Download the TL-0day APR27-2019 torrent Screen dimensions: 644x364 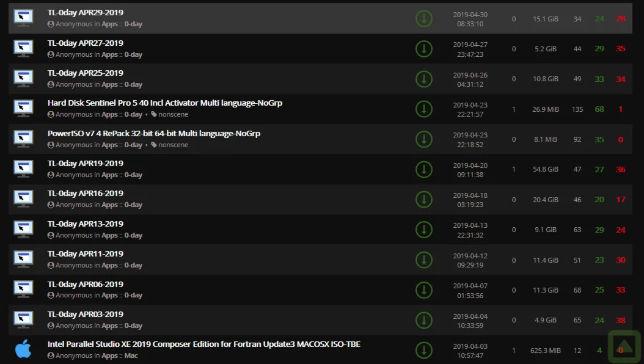424,49
